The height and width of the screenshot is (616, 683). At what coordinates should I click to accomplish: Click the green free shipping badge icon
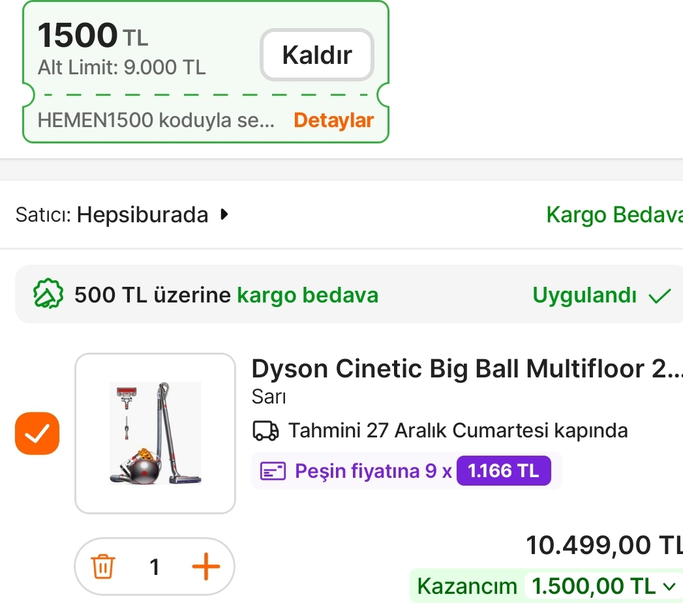(48, 295)
